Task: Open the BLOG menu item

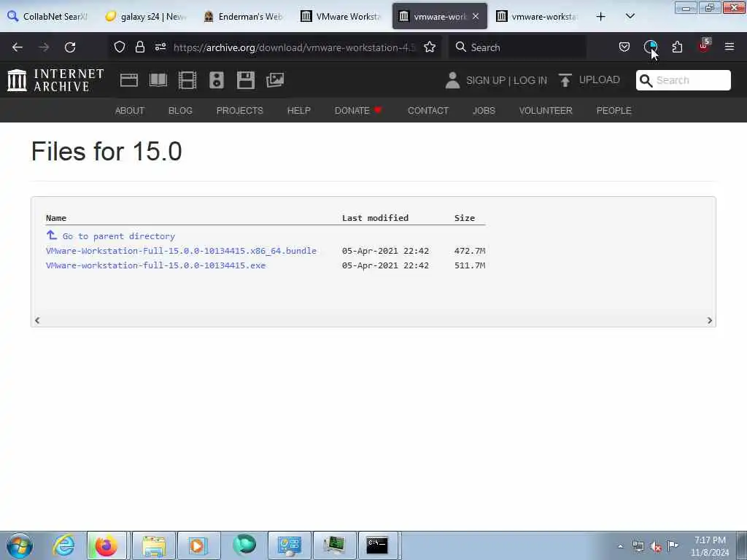Action: pyautogui.click(x=181, y=111)
